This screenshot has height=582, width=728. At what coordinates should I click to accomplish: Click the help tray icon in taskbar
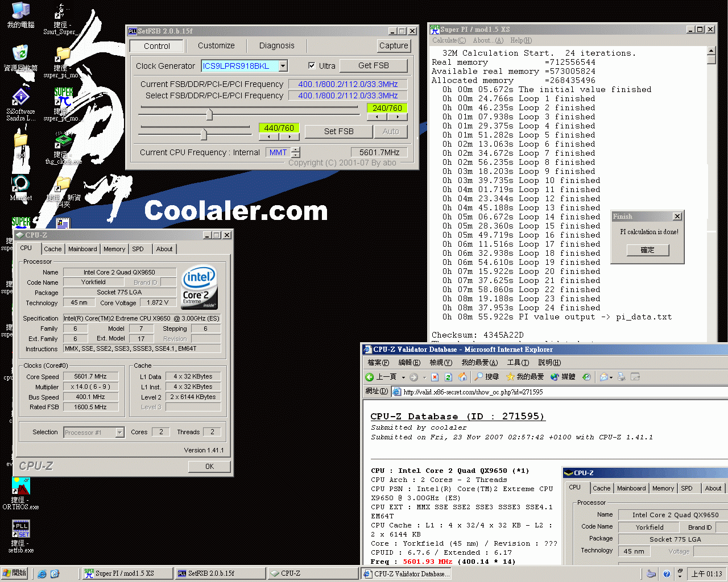point(667,574)
